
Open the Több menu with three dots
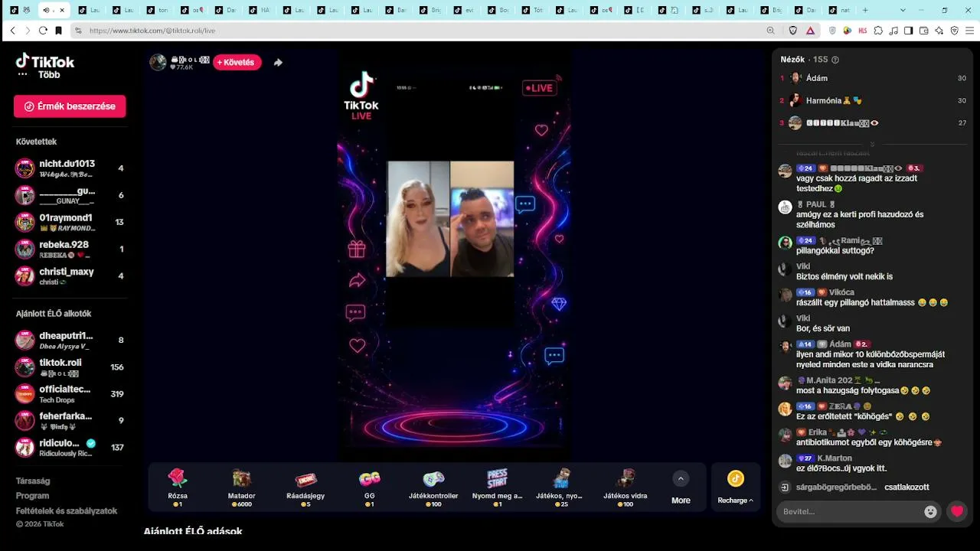pos(38,75)
